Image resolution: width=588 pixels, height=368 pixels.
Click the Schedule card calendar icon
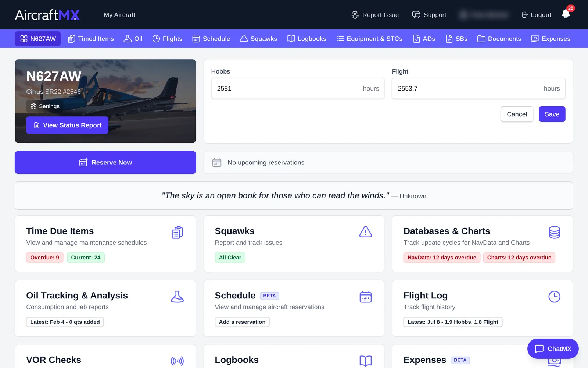pyautogui.click(x=366, y=297)
